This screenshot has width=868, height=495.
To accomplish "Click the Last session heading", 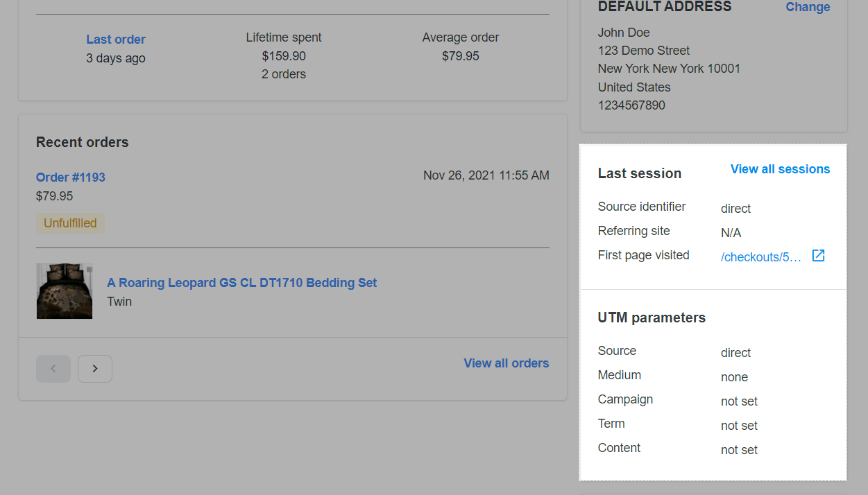I will [x=640, y=173].
